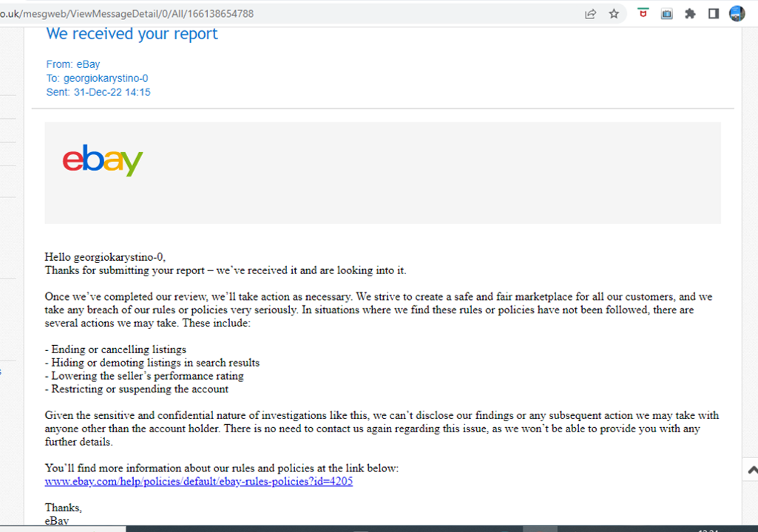Screen dimensions: 758x532
Task: Click recipient 'georgiokarystino-0'
Action: coord(105,78)
